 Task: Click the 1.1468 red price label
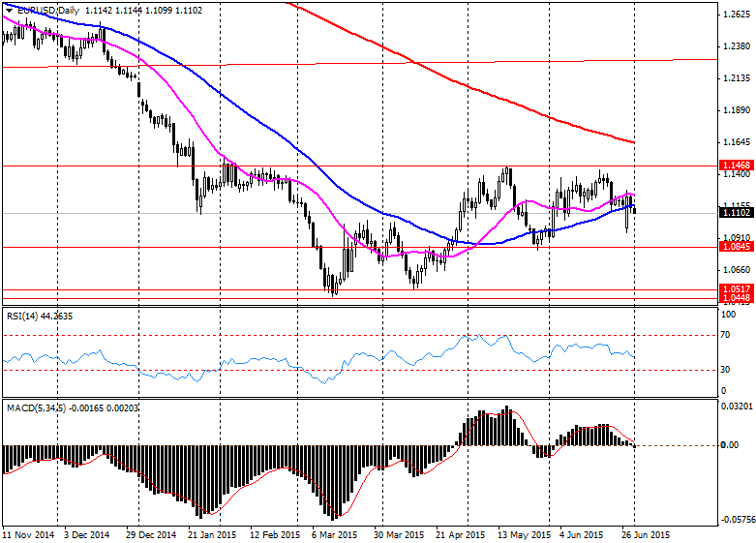pyautogui.click(x=735, y=166)
